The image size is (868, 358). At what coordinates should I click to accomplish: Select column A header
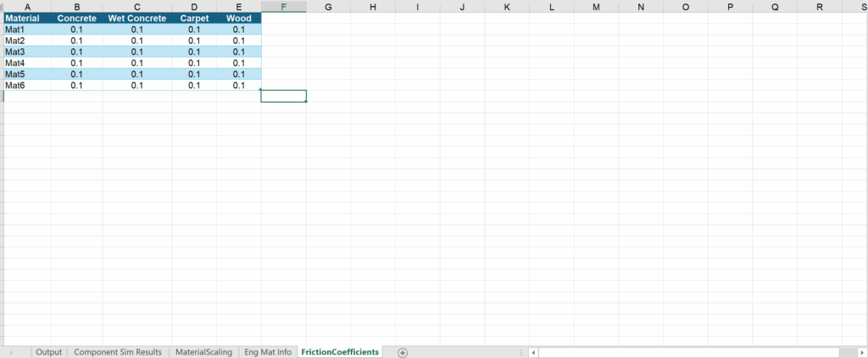27,7
